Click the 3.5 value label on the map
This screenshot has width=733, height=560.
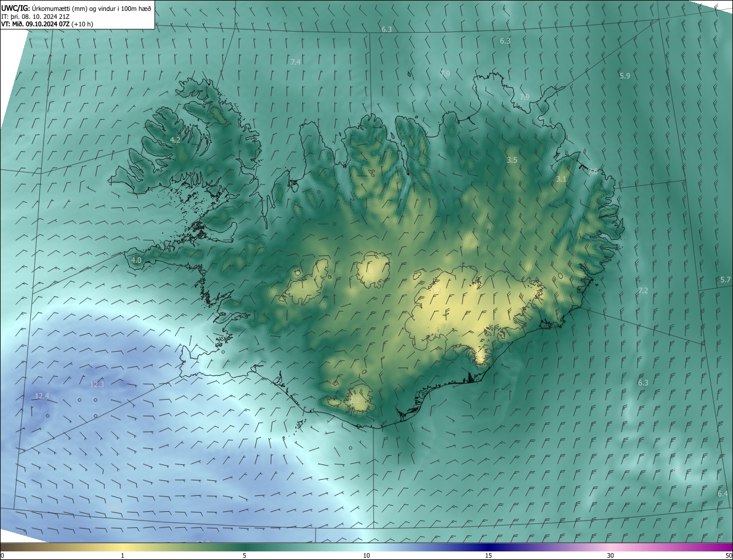512,160
